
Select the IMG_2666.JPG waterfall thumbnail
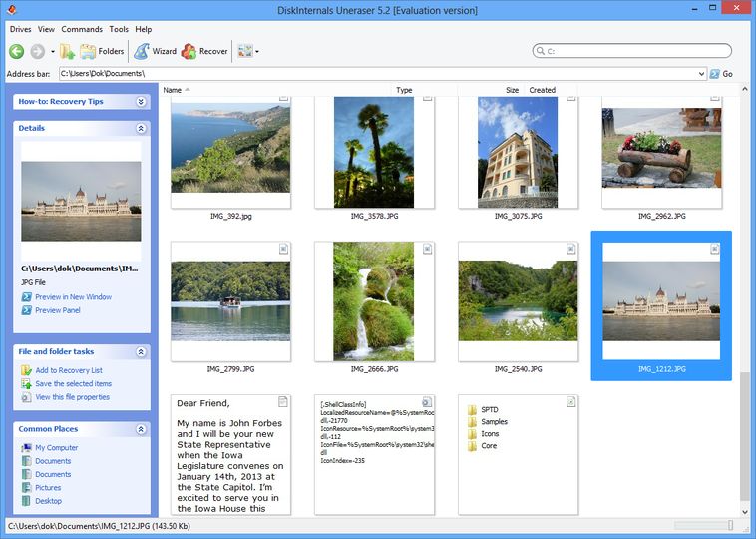[x=374, y=300]
